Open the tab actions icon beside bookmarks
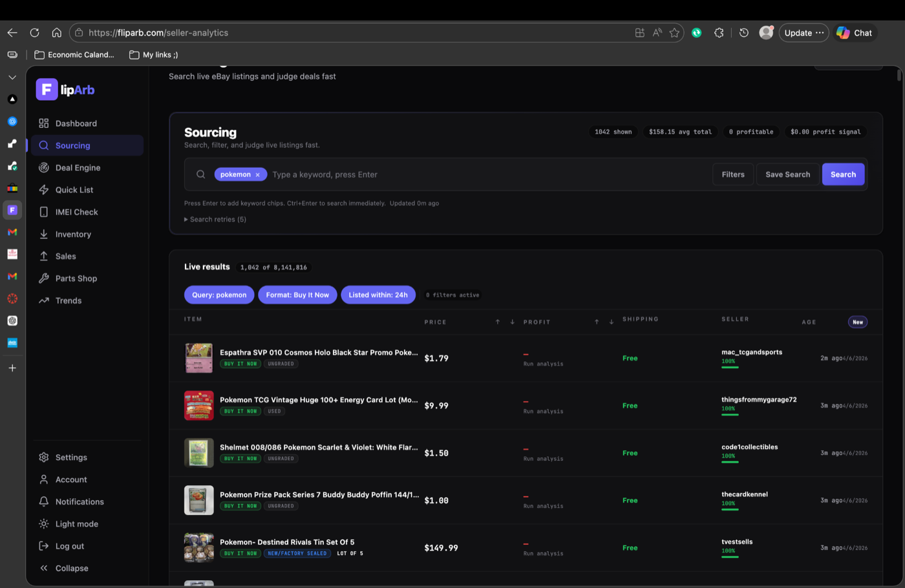 coord(12,55)
